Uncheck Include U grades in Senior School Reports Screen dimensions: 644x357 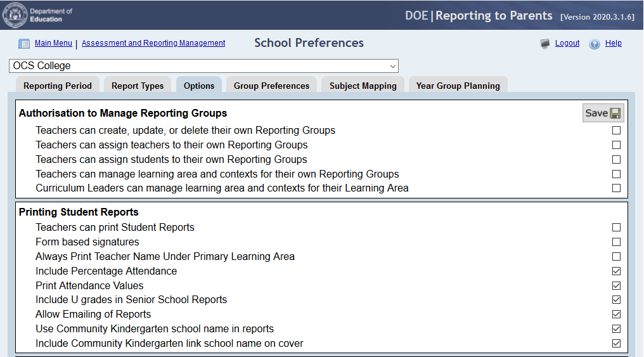point(616,300)
